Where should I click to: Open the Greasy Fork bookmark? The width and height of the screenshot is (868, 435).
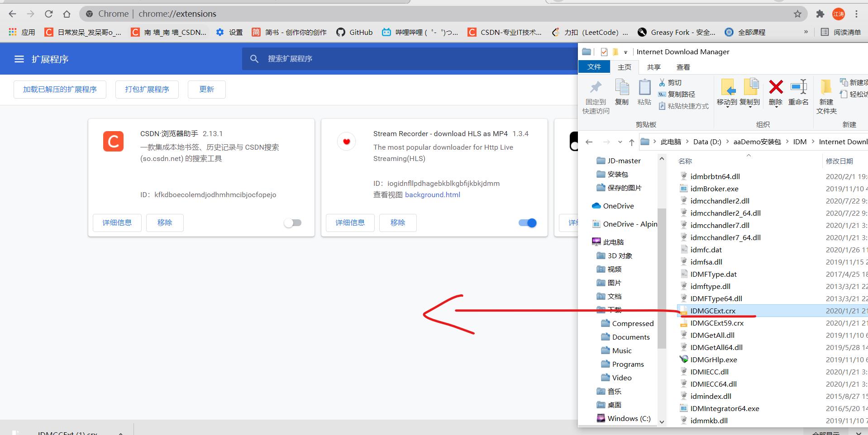[677, 32]
